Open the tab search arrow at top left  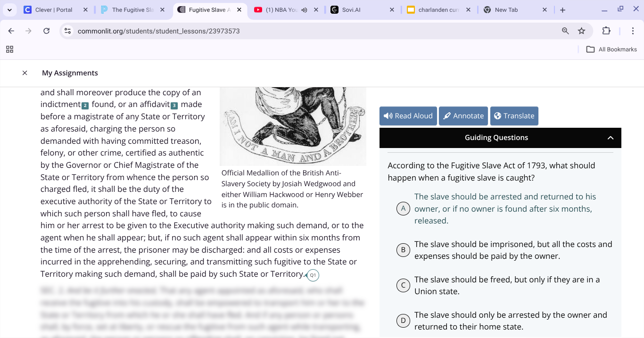click(x=9, y=9)
